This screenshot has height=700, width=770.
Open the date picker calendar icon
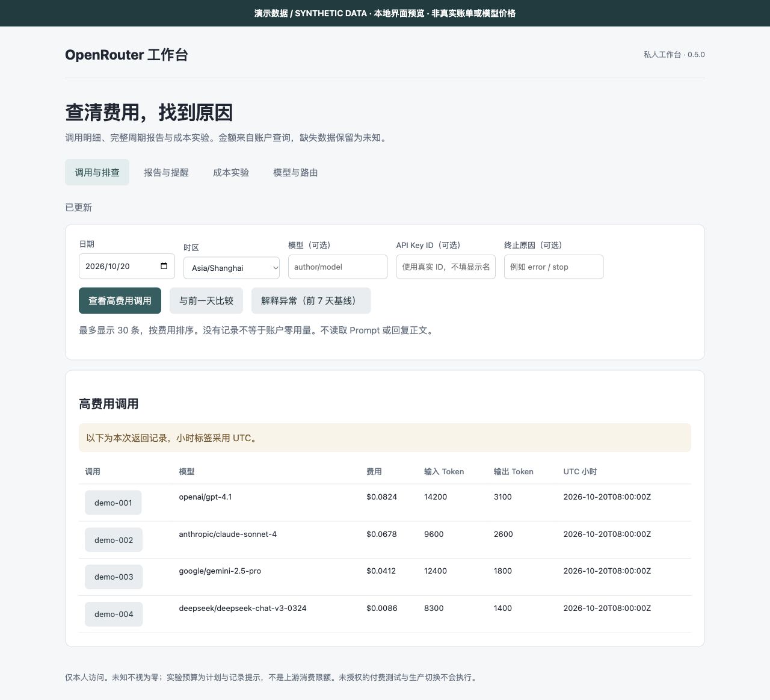[164, 266]
